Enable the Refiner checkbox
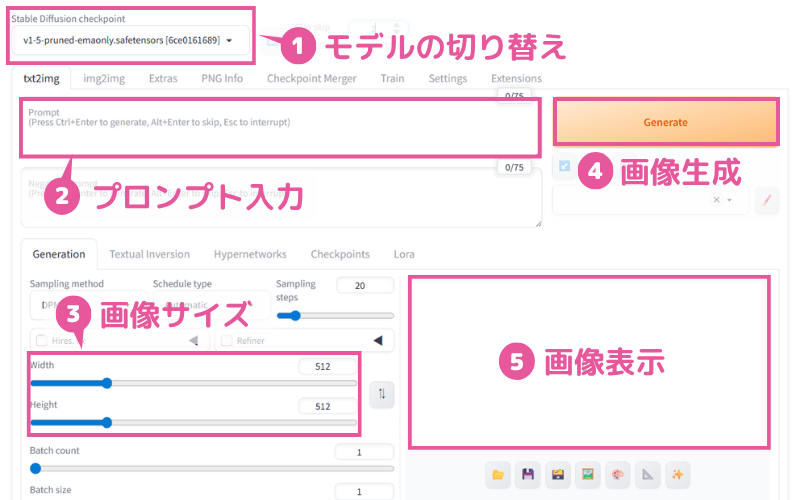 [x=227, y=340]
